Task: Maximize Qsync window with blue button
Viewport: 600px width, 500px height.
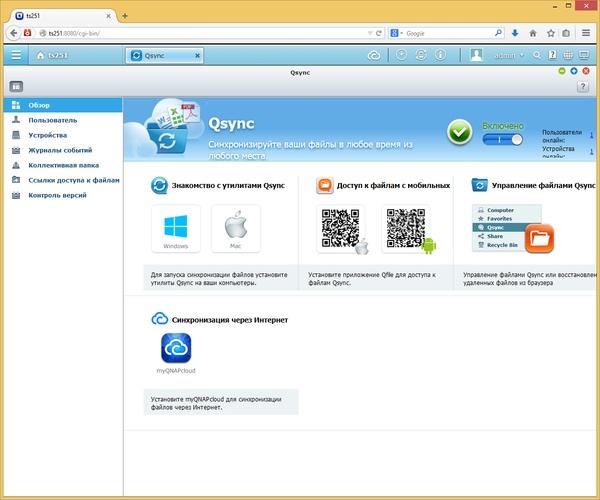Action: point(574,71)
